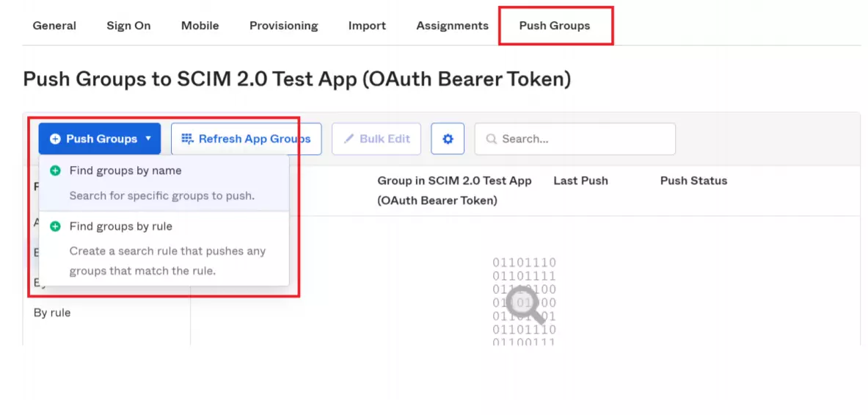Click the plus circle icon on the Push Groups button
Viewport: 868px width, 415px height.
55,139
